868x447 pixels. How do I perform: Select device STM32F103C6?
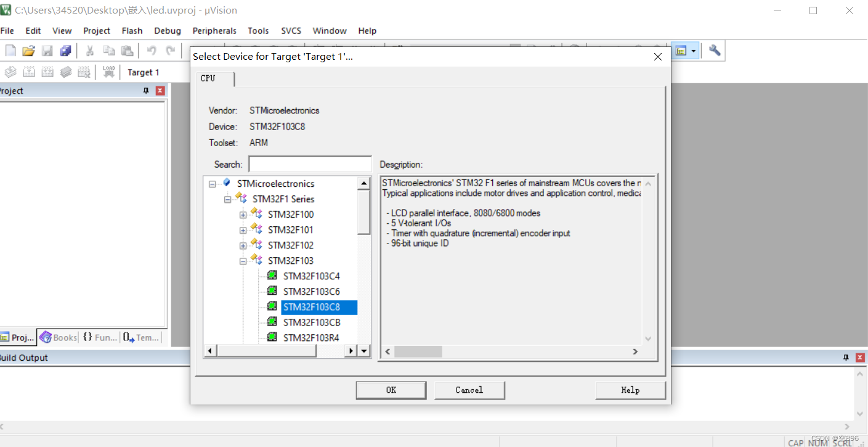coord(311,292)
